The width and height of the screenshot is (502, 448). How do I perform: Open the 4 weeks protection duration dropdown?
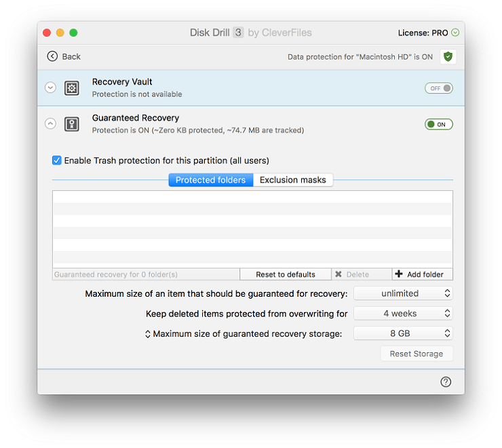(403, 314)
